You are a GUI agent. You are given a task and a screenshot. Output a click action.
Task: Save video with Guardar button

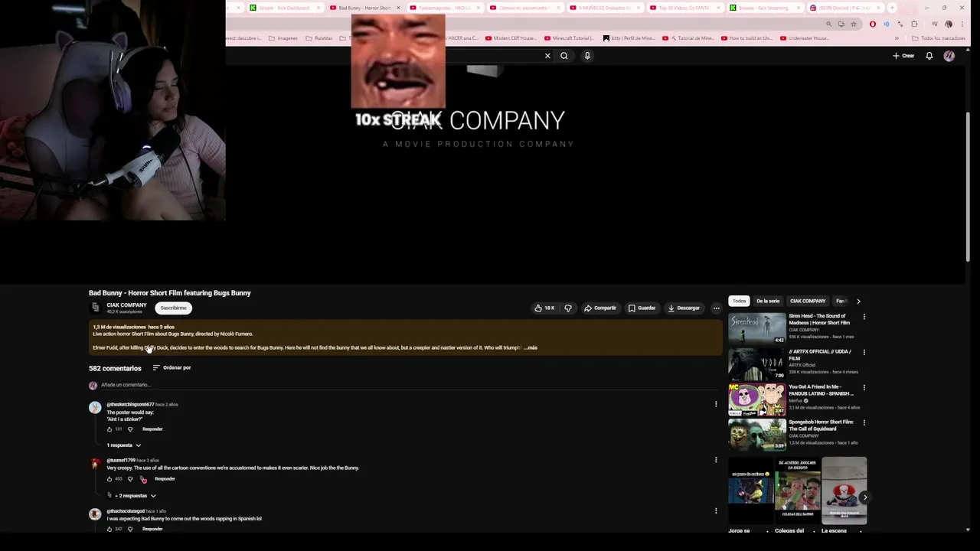pyautogui.click(x=642, y=308)
